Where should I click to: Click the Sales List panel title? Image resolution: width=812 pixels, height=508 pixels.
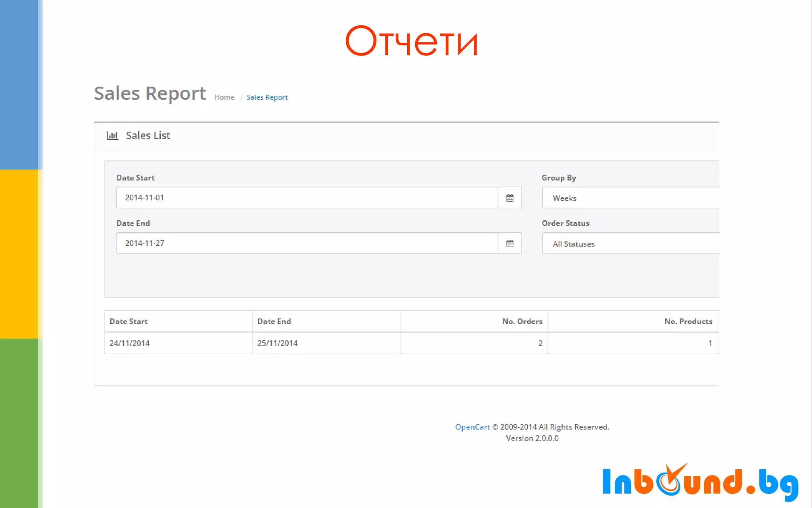click(148, 136)
